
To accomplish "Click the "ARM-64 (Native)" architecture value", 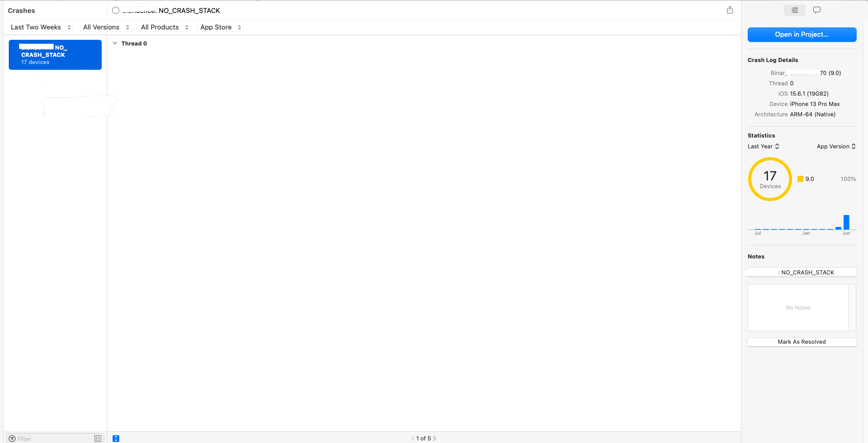I will pos(813,114).
